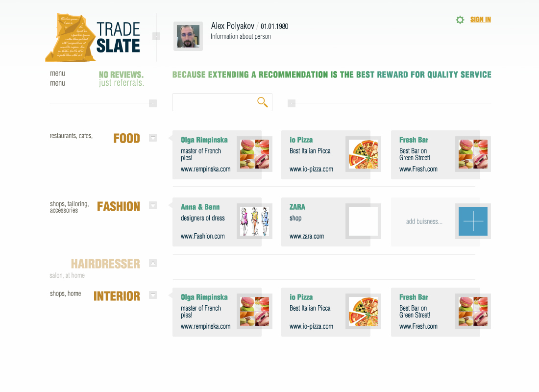Focus the search input field
This screenshot has height=392, width=539.
214,102
